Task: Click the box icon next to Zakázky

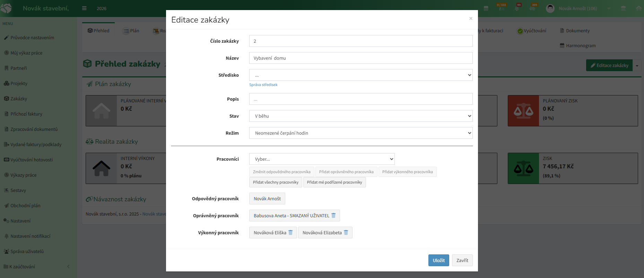Action: [6, 99]
